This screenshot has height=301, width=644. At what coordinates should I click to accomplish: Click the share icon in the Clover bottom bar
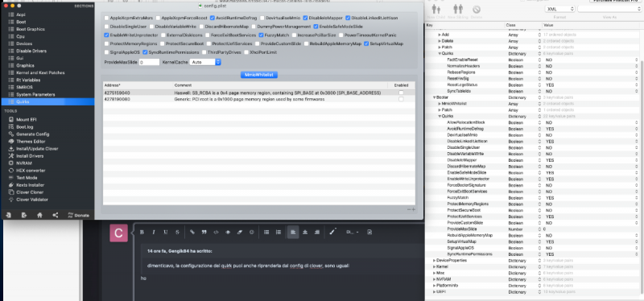pyautogui.click(x=56, y=215)
